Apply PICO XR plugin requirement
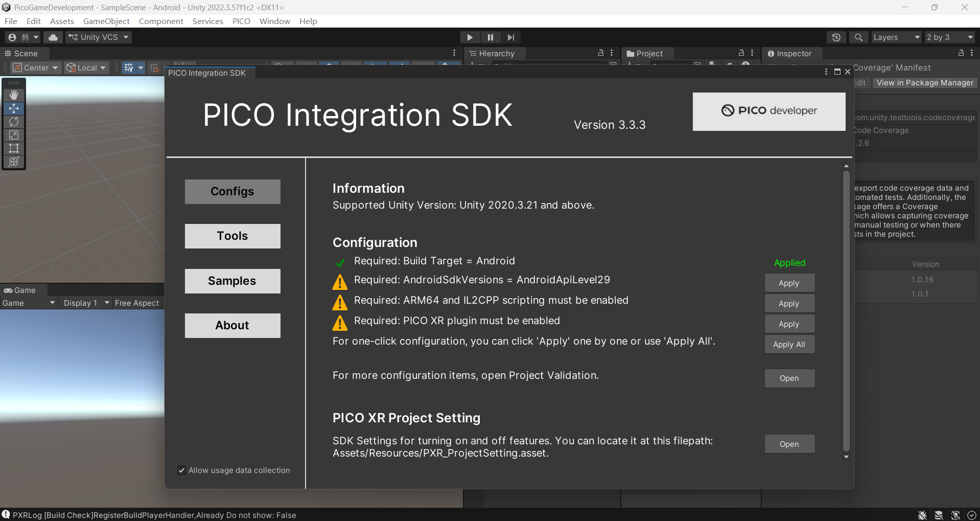Viewport: 980px width, 521px height. click(789, 324)
